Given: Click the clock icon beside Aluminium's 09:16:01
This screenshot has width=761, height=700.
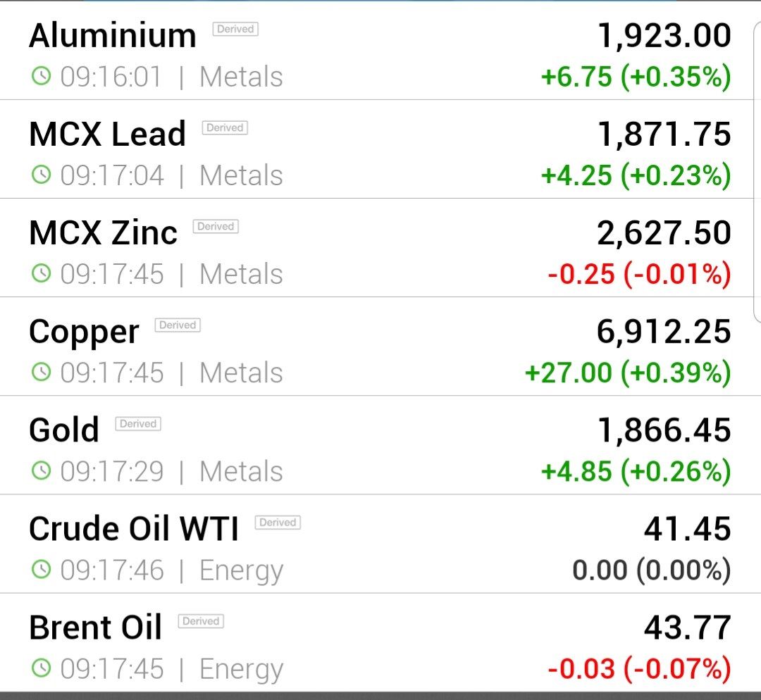Looking at the screenshot, I should tap(42, 76).
